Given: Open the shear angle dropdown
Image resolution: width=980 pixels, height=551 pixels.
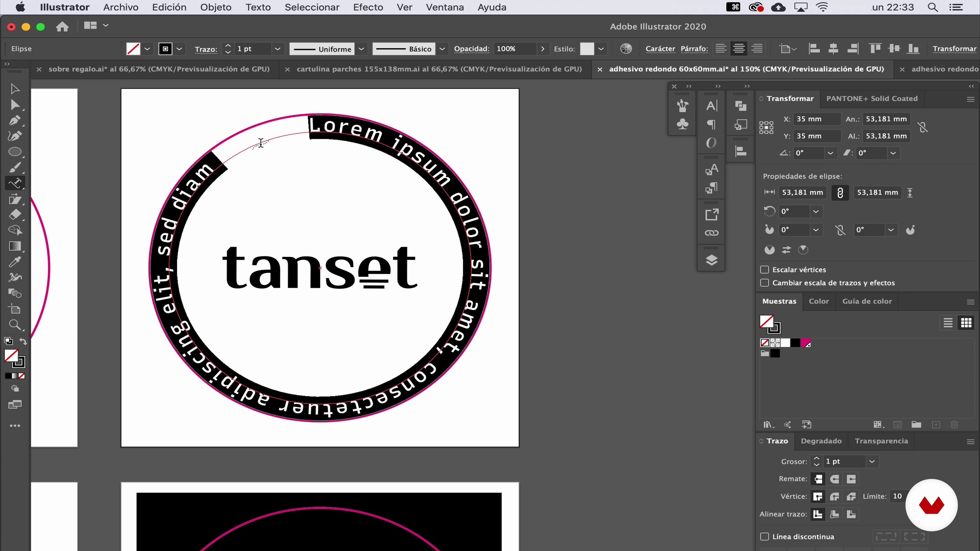Looking at the screenshot, I should [893, 153].
